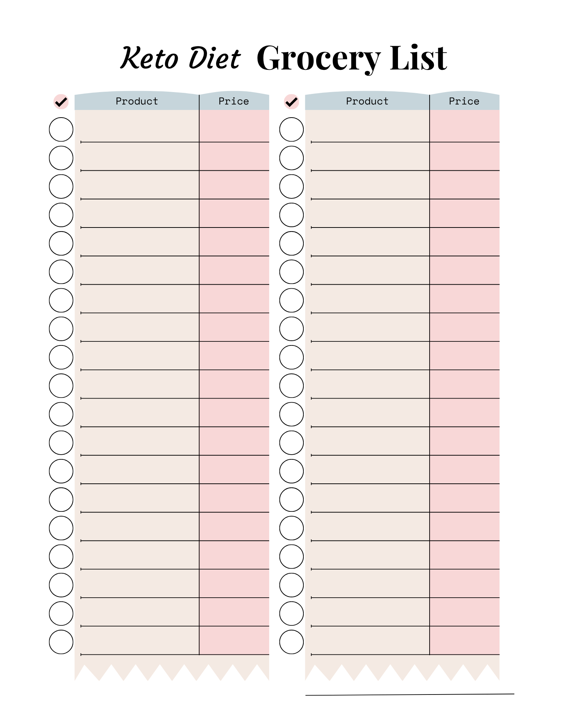Click the checkmark icon above right list
Screen dimensions: 562x728
[x=291, y=102]
